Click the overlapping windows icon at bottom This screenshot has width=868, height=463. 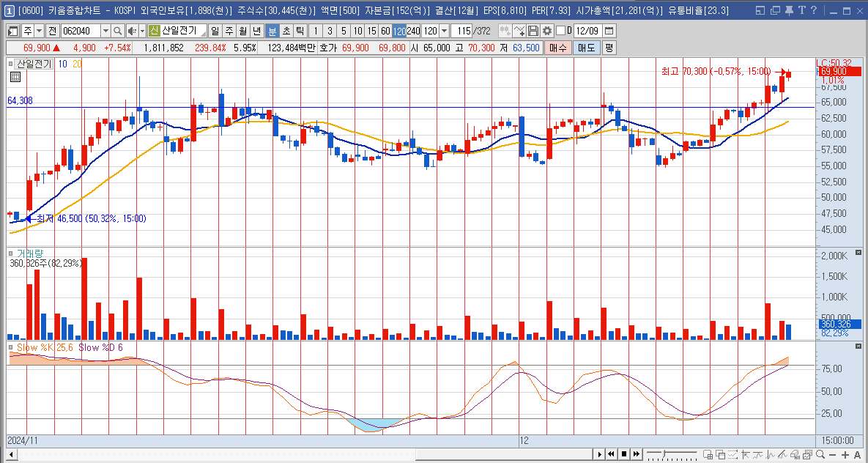point(721,455)
